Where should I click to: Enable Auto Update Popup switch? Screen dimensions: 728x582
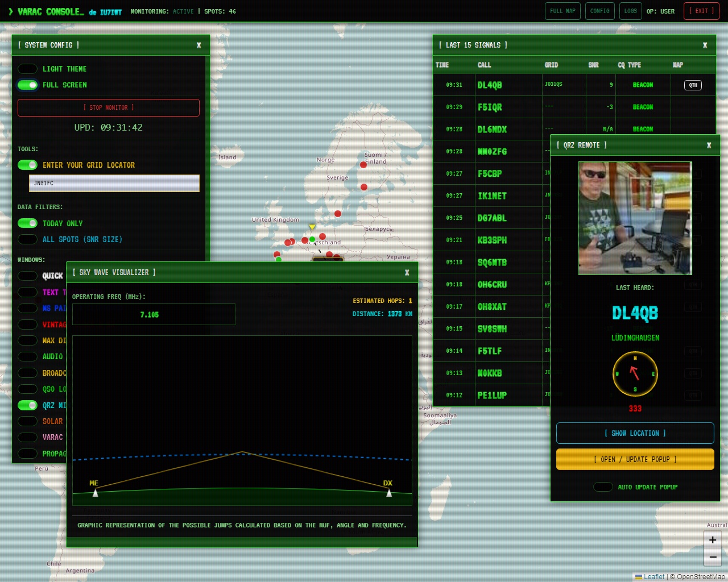(603, 487)
